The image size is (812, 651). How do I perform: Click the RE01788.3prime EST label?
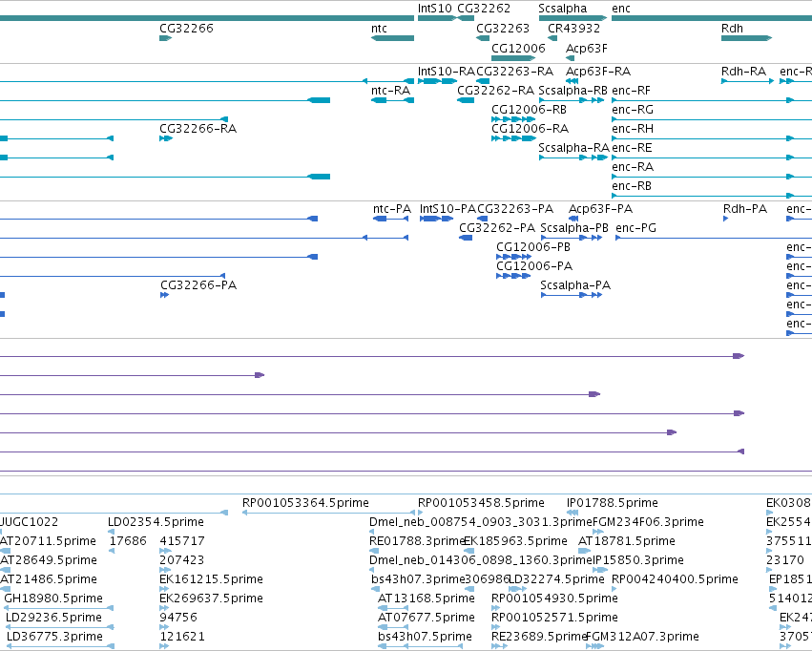tap(416, 541)
